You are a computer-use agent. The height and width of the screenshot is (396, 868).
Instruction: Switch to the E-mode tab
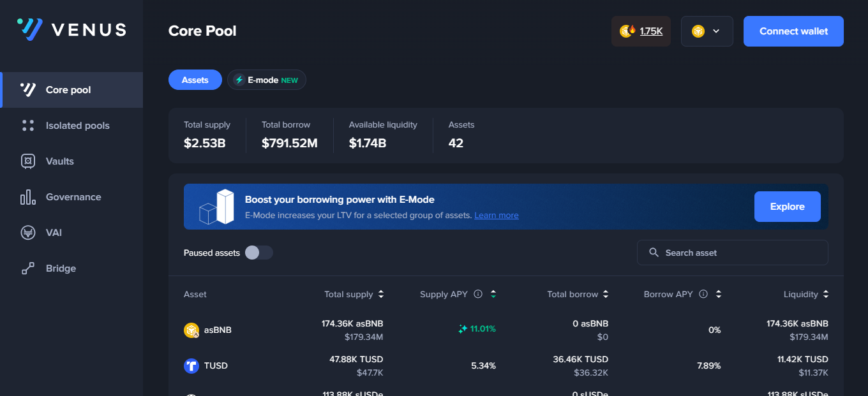(267, 80)
